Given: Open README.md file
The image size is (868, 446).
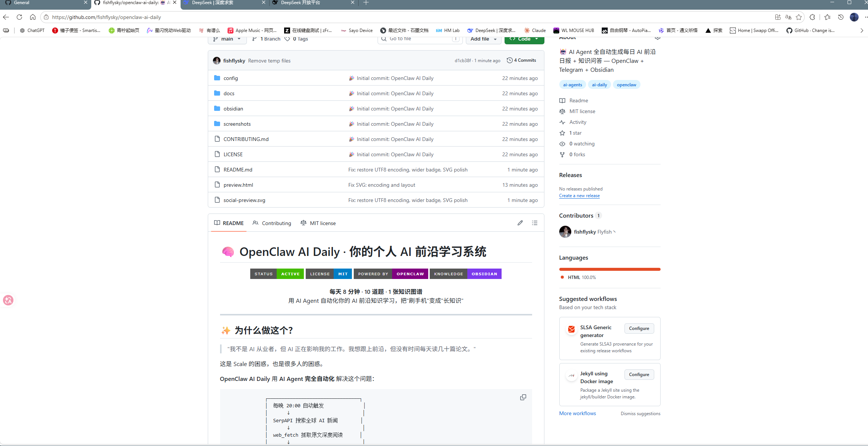Looking at the screenshot, I should (238, 170).
